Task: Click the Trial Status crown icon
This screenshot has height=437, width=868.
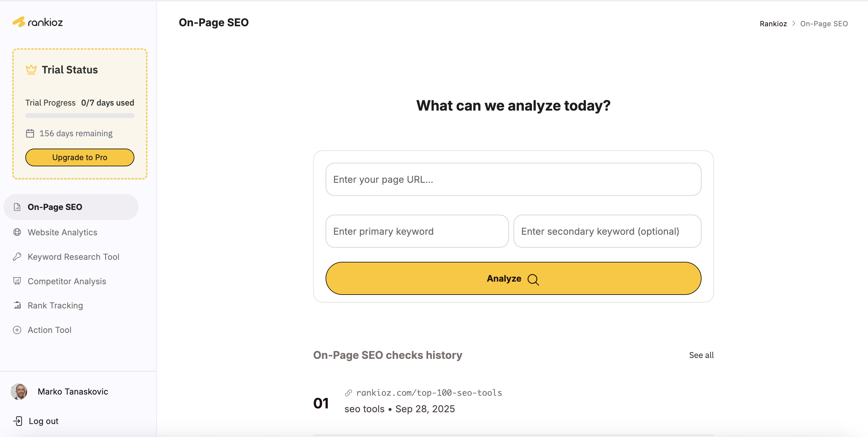Action: (x=31, y=70)
